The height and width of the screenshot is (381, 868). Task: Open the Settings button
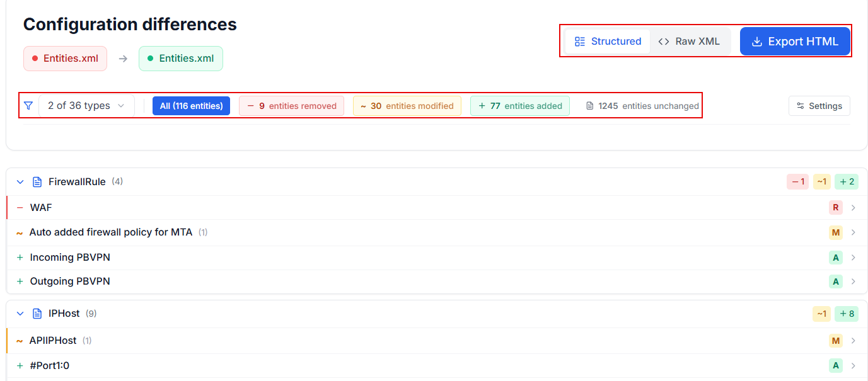coord(819,106)
